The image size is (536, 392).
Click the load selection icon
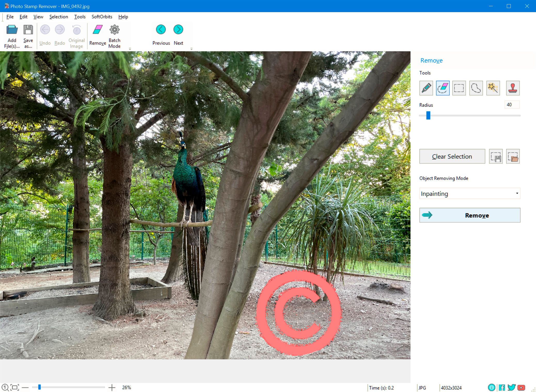point(513,156)
